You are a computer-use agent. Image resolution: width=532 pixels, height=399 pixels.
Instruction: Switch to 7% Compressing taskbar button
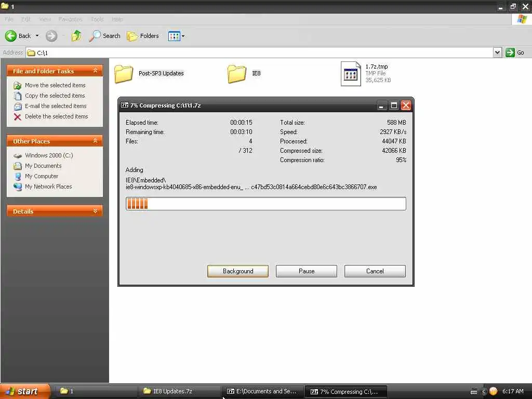click(x=345, y=392)
